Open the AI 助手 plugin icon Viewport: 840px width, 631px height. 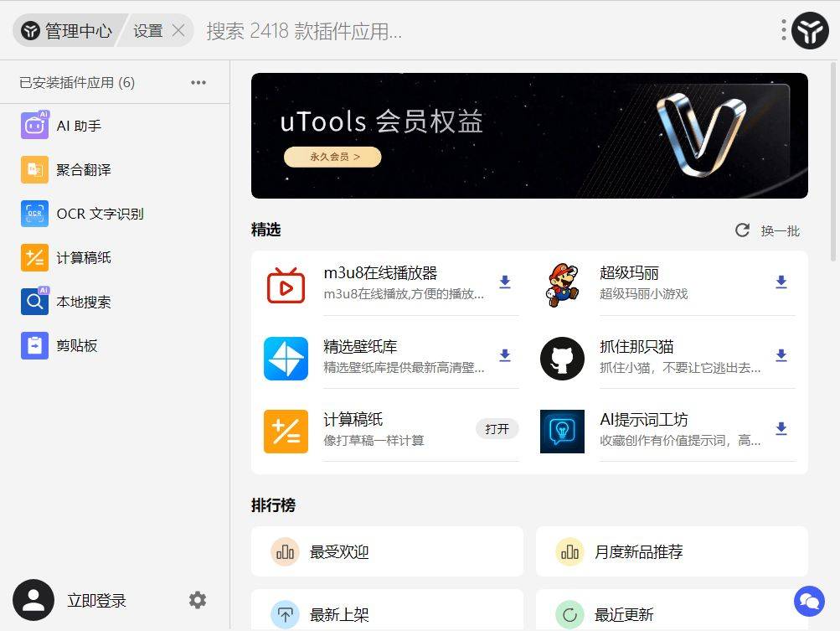click(35, 126)
